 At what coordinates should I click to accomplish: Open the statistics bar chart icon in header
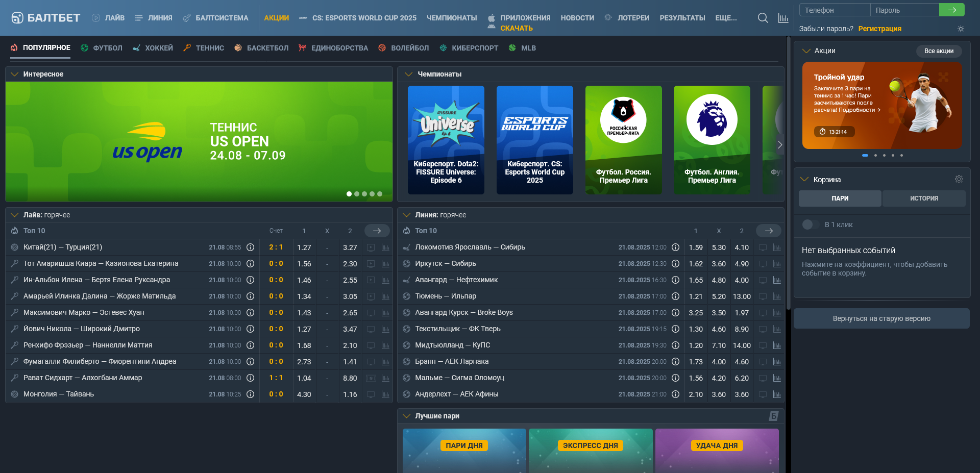point(783,18)
